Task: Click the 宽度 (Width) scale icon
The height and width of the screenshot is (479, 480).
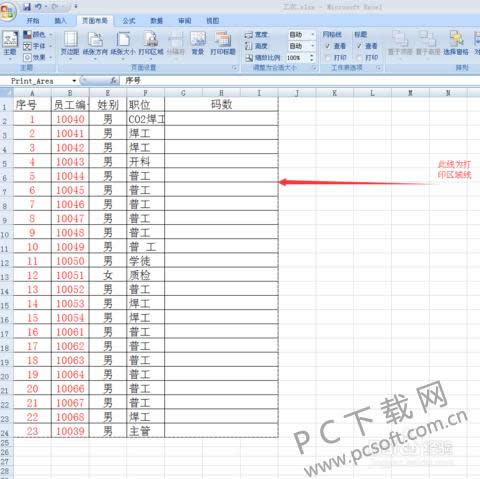Action: click(249, 35)
